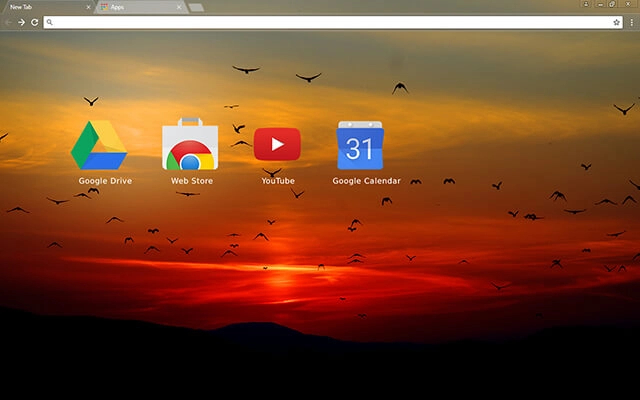Minimize the Chrome window
The width and height of the screenshot is (640, 400).
[x=600, y=4]
